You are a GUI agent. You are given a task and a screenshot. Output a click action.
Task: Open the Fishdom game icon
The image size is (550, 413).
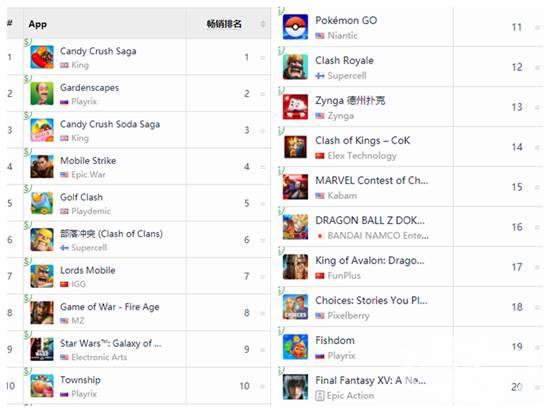click(x=295, y=347)
